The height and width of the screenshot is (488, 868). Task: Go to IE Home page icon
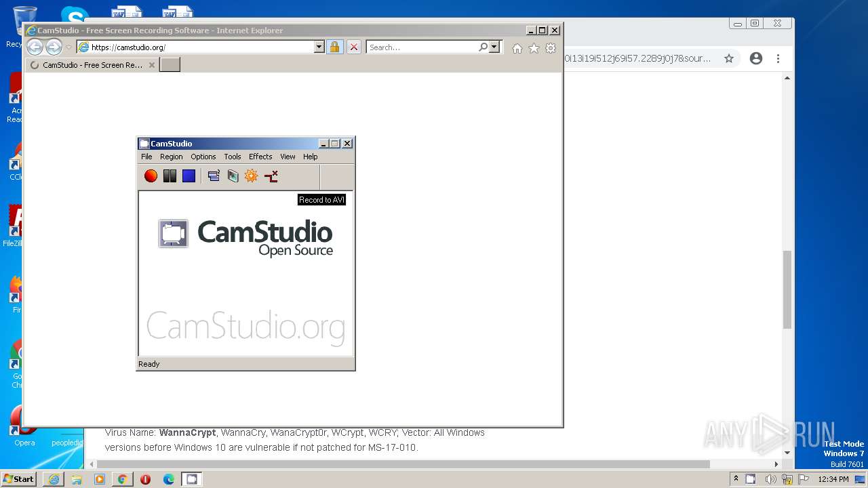click(517, 48)
